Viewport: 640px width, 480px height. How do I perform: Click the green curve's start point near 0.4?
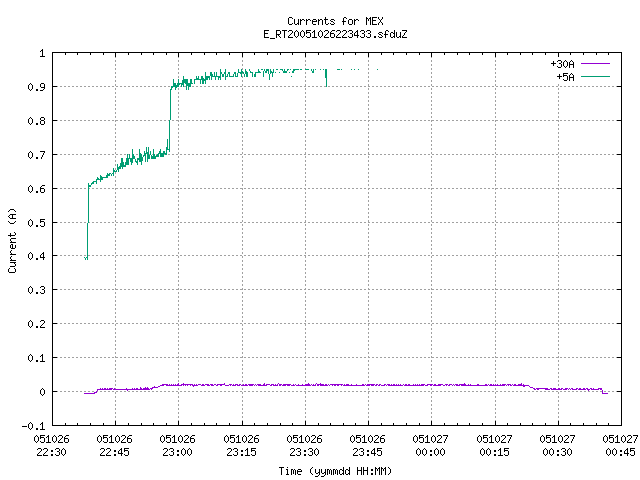86,258
